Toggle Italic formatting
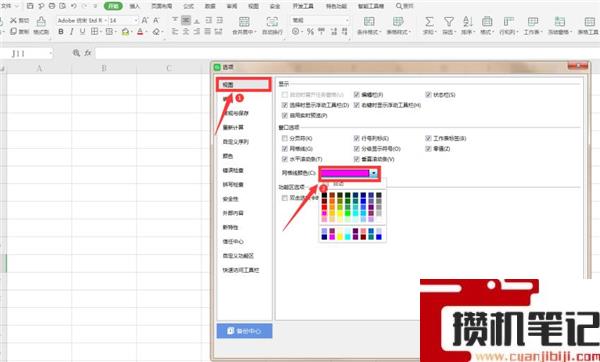600x362 pixels. click(x=72, y=32)
